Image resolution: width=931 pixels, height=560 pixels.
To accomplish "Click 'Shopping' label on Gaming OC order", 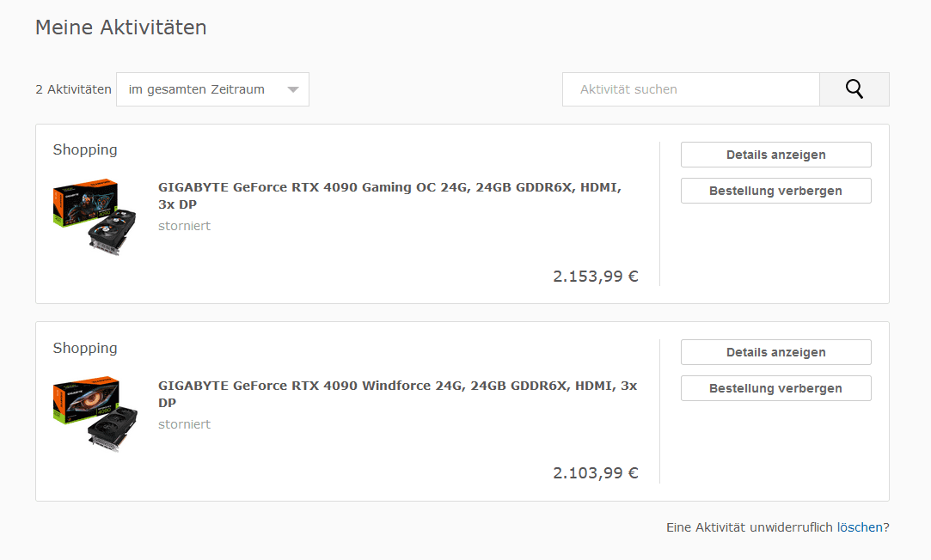I will click(85, 149).
